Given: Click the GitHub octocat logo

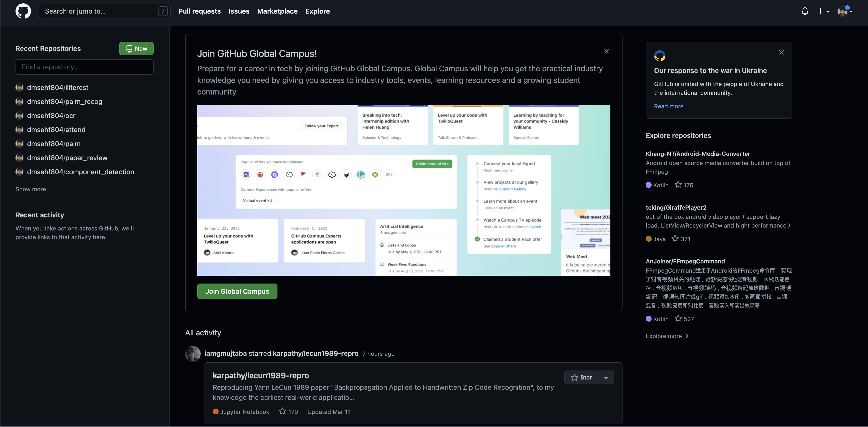Looking at the screenshot, I should 23,11.
